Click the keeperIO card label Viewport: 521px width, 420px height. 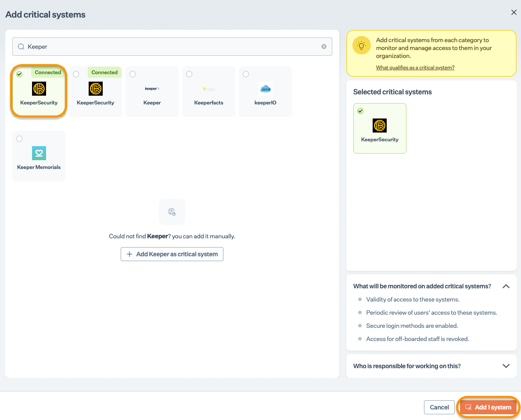click(266, 103)
